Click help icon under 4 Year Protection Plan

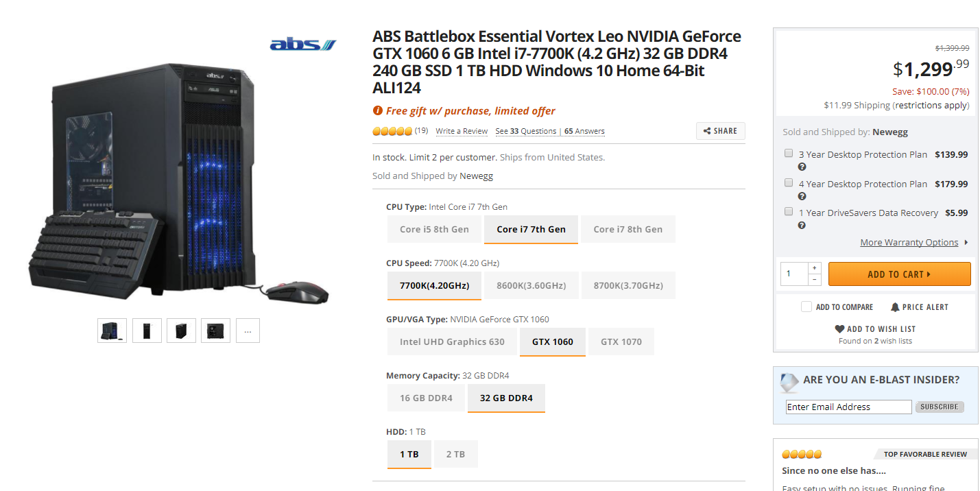(x=802, y=197)
